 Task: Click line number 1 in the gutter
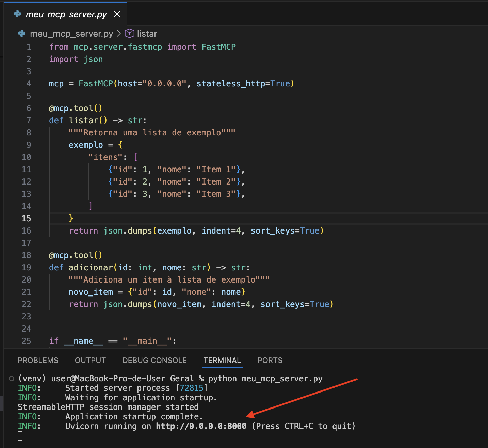pyautogui.click(x=29, y=47)
